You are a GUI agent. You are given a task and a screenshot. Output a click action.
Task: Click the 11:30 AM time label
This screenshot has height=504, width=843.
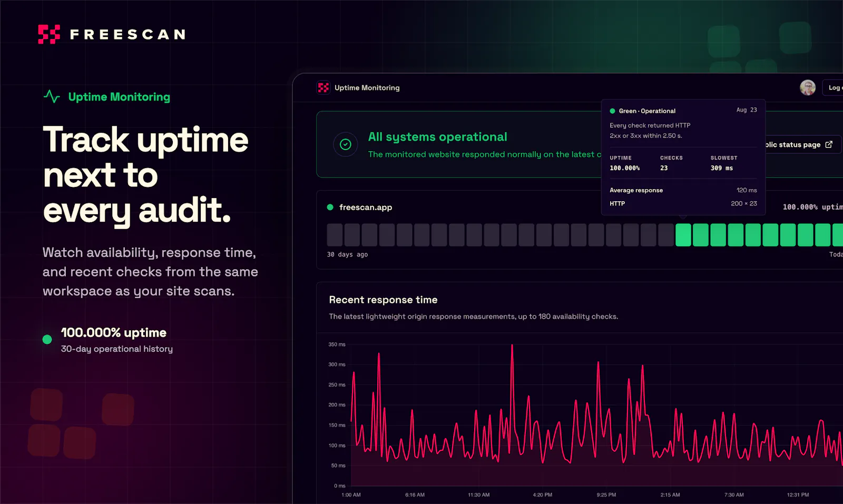point(479,495)
